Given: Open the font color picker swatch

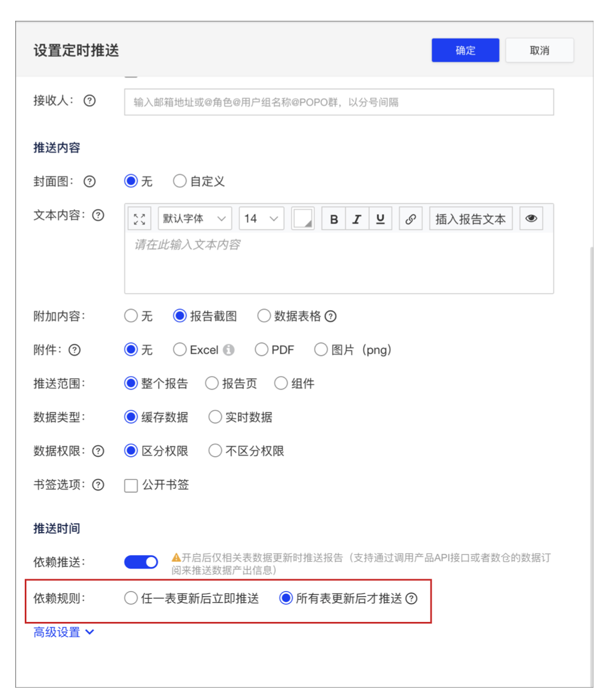Looking at the screenshot, I should click(x=302, y=219).
